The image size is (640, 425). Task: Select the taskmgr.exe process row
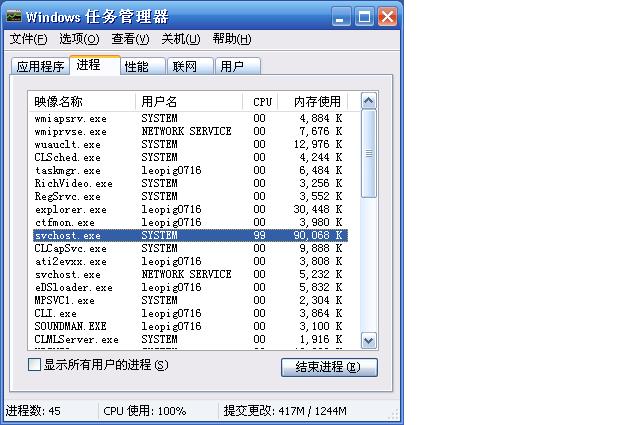[190, 171]
